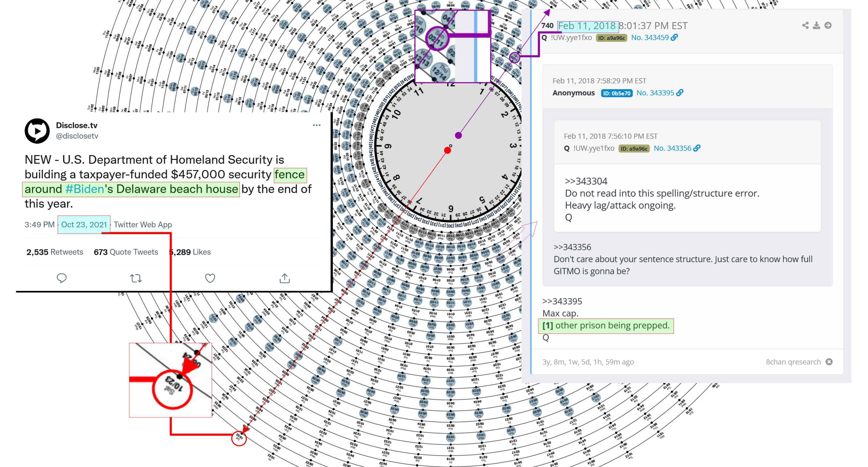Open the Disclose.tv profile avatar
Screen dimensions: 868x467
pyautogui.click(x=37, y=131)
